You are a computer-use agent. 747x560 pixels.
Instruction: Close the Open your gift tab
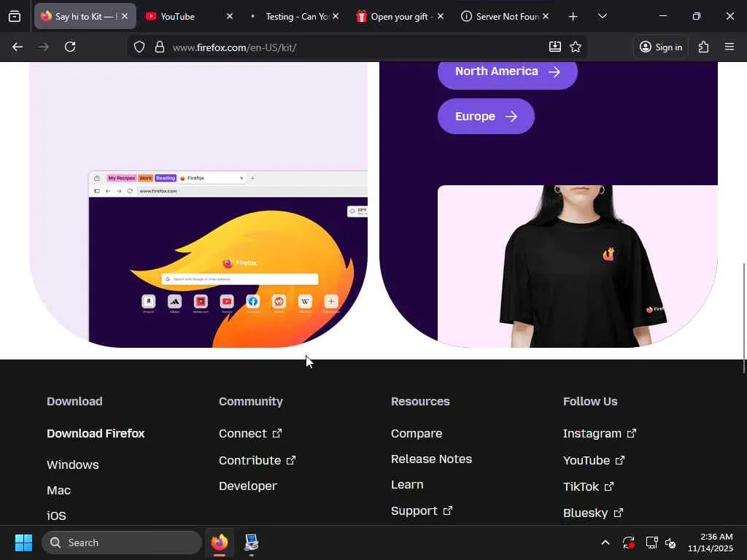tap(441, 16)
